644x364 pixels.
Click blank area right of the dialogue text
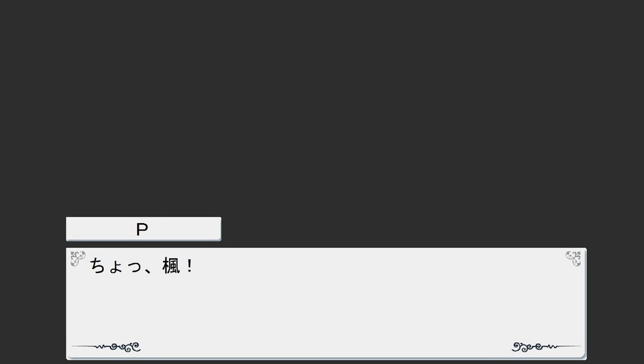[377, 266]
